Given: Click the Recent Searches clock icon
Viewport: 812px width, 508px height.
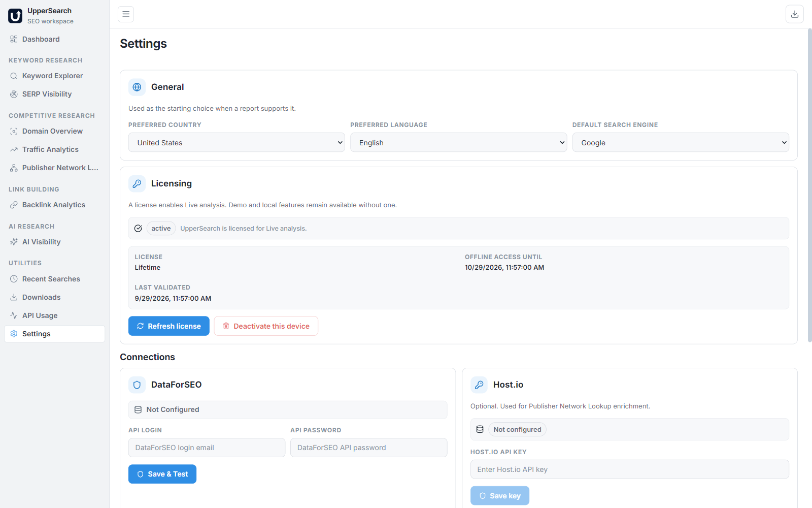Looking at the screenshot, I should [14, 279].
